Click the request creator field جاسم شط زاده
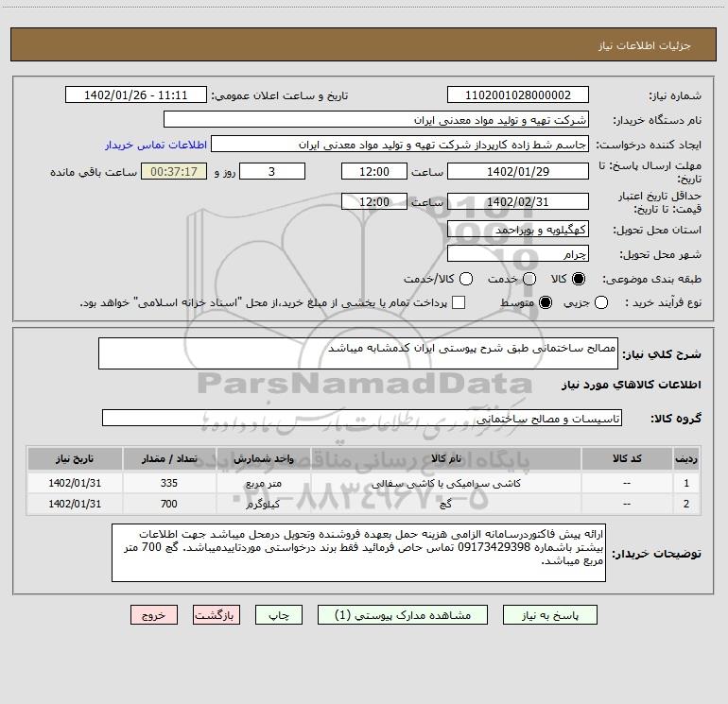This screenshot has width=728, height=704. pyautogui.click(x=400, y=145)
